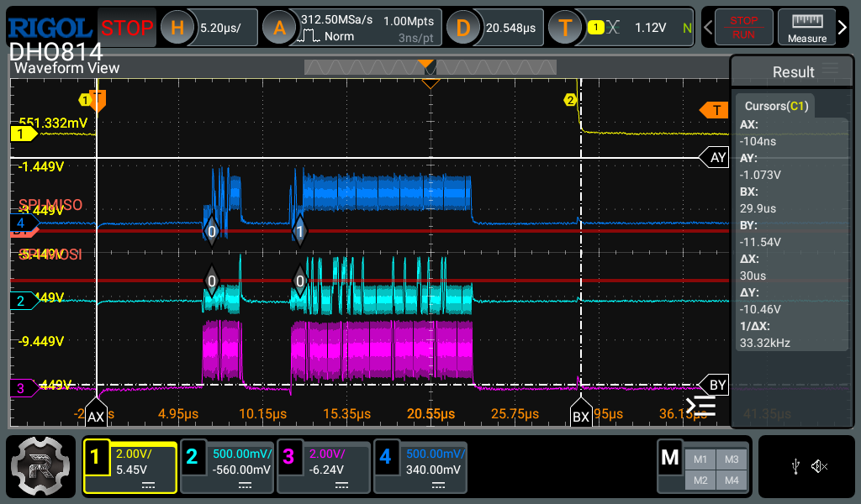Collapse the result sidebar list icon
The image size is (861, 504).
700,406
